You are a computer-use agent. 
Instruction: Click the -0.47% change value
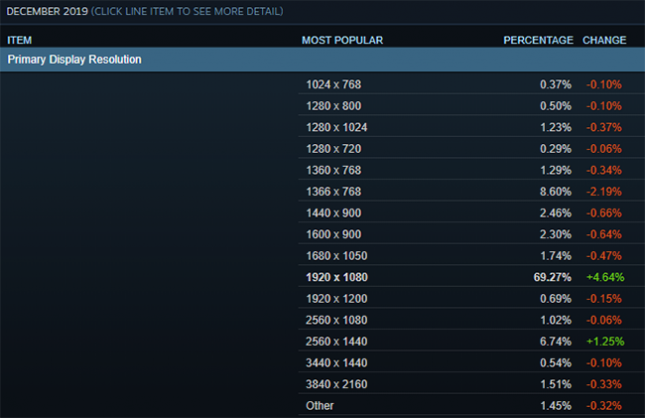point(604,256)
